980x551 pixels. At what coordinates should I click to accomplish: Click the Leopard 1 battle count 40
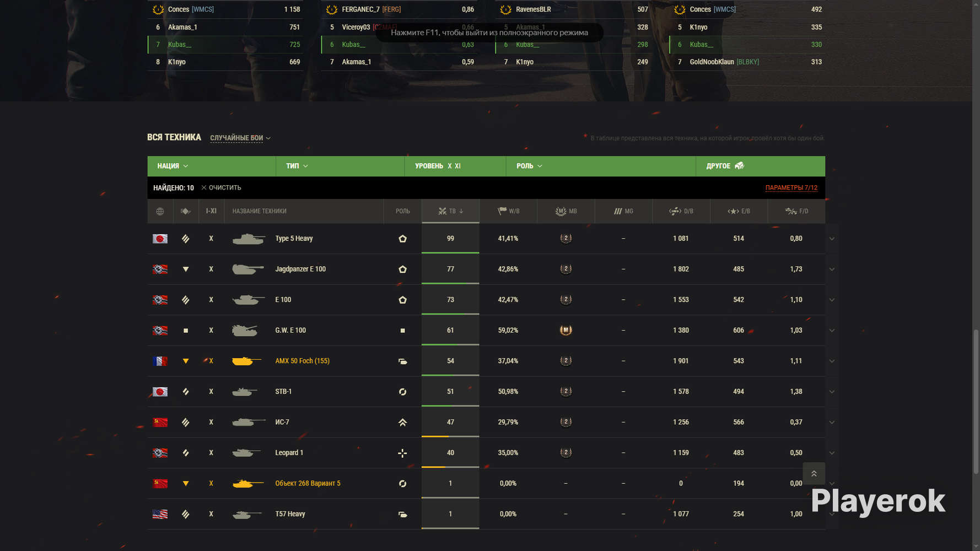451,453
